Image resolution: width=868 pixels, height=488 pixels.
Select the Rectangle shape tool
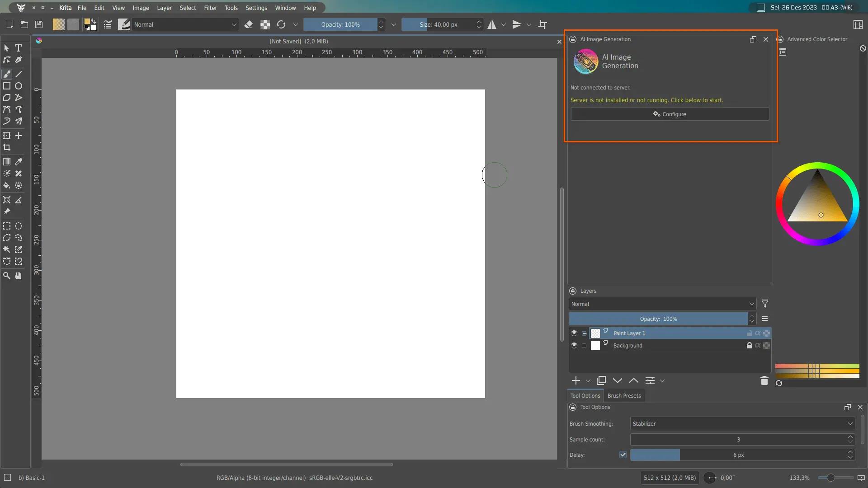7,86
